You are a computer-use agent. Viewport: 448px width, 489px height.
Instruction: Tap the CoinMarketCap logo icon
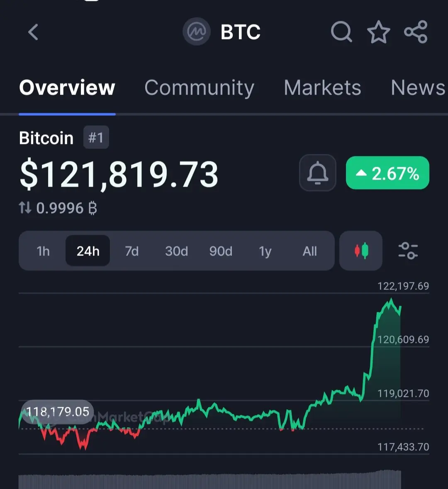tap(197, 32)
